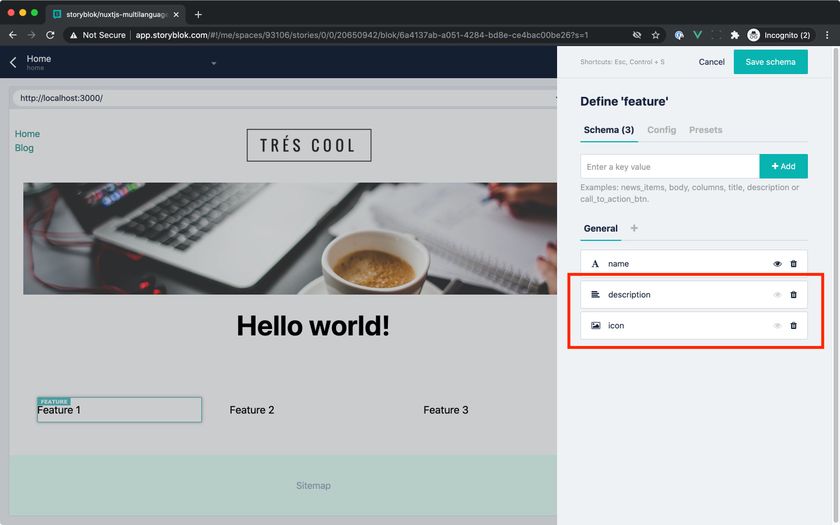This screenshot has height=525, width=840.
Task: Bookmark this page with the star icon
Action: click(655, 35)
